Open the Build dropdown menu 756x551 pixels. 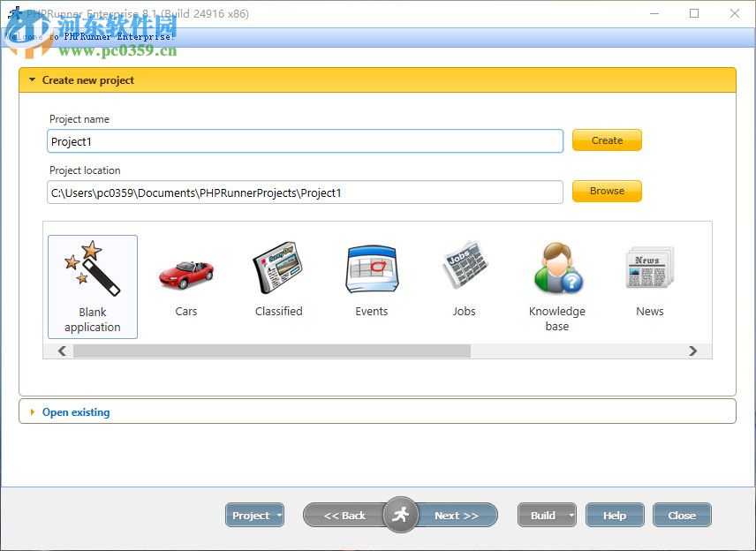(547, 515)
